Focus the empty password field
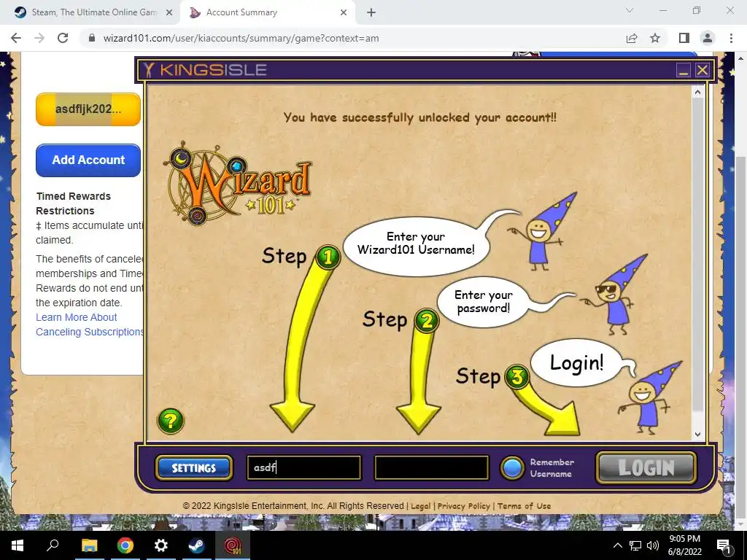The height and width of the screenshot is (560, 747). pyautogui.click(x=432, y=467)
